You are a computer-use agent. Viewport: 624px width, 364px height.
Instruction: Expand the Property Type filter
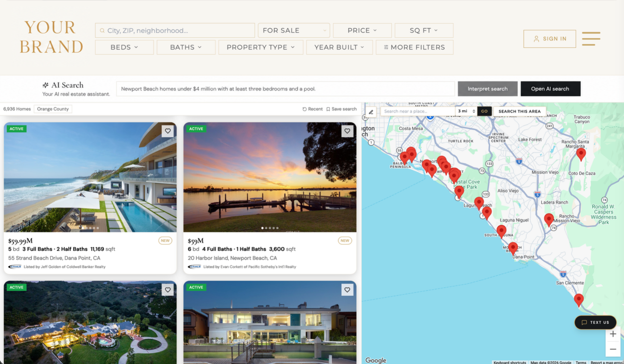[261, 47]
